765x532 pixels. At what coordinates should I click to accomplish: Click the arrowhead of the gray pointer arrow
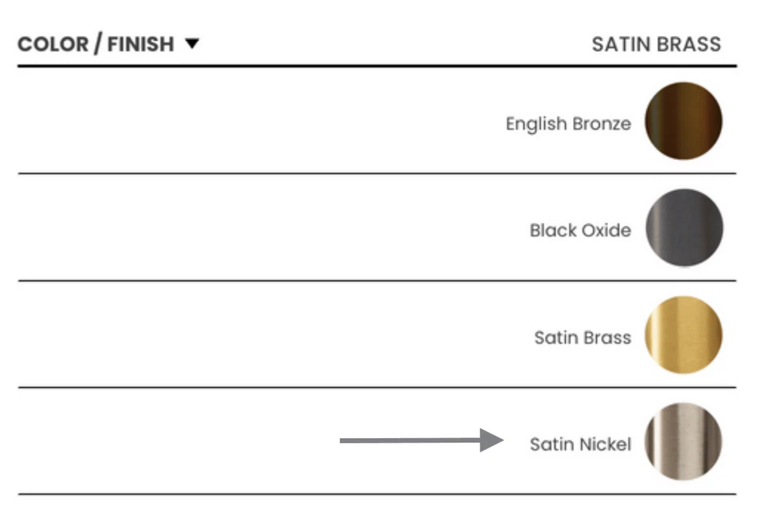[x=491, y=440]
